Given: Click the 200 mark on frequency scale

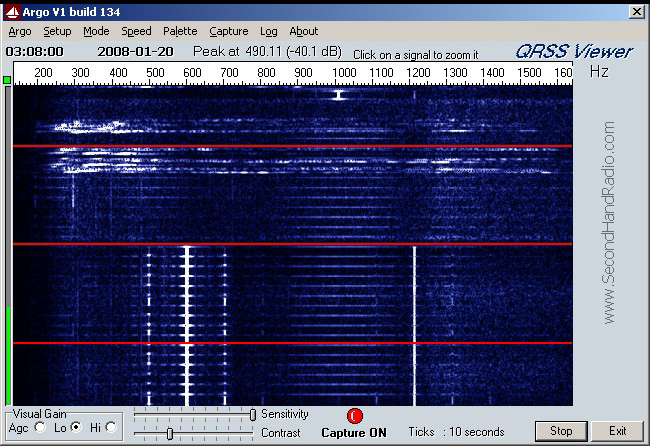Looking at the screenshot, I should click(43, 73).
